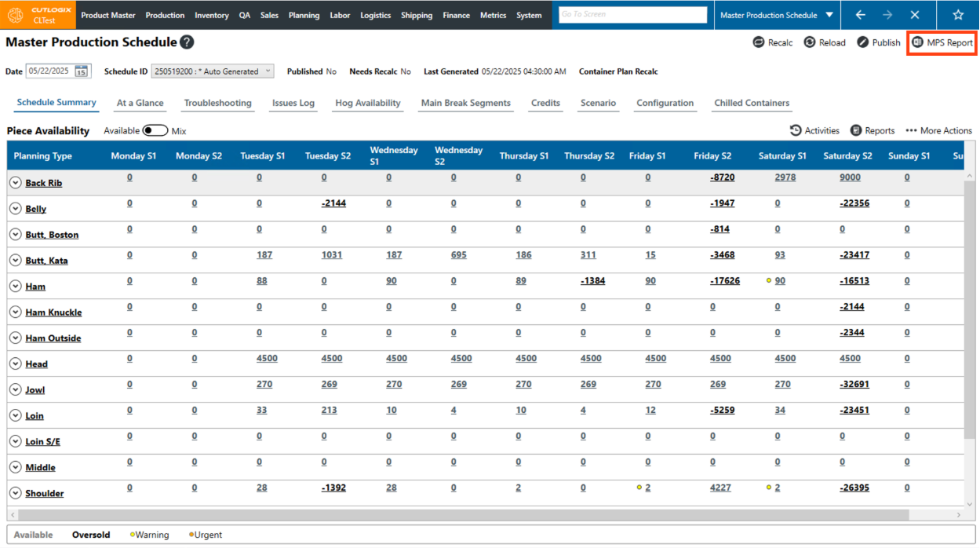This screenshot has height=548, width=980.
Task: Click the Recalc icon button
Action: click(x=759, y=42)
